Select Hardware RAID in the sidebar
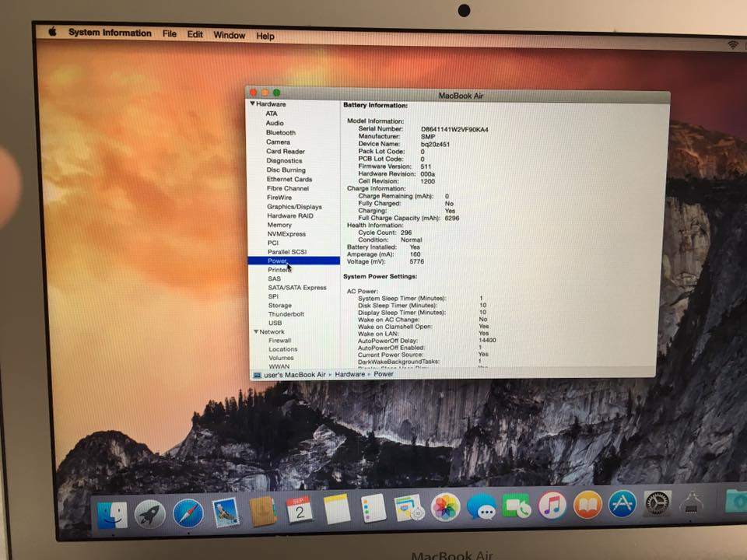This screenshot has height=560, width=747. click(x=290, y=215)
